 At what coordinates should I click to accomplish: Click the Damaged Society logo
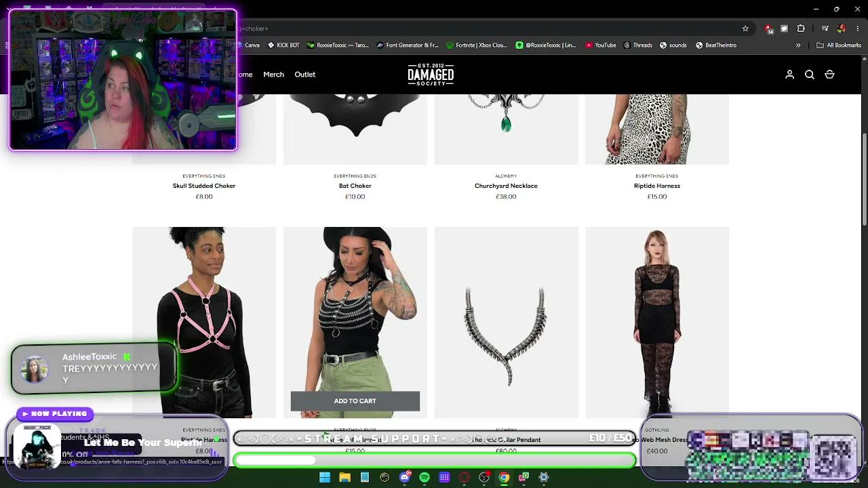pos(431,75)
